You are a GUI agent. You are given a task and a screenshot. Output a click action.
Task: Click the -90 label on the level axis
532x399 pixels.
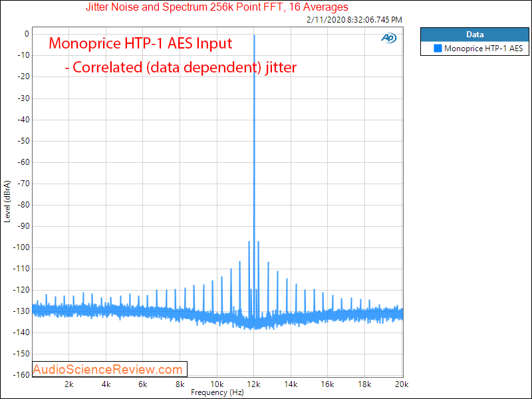(23, 226)
